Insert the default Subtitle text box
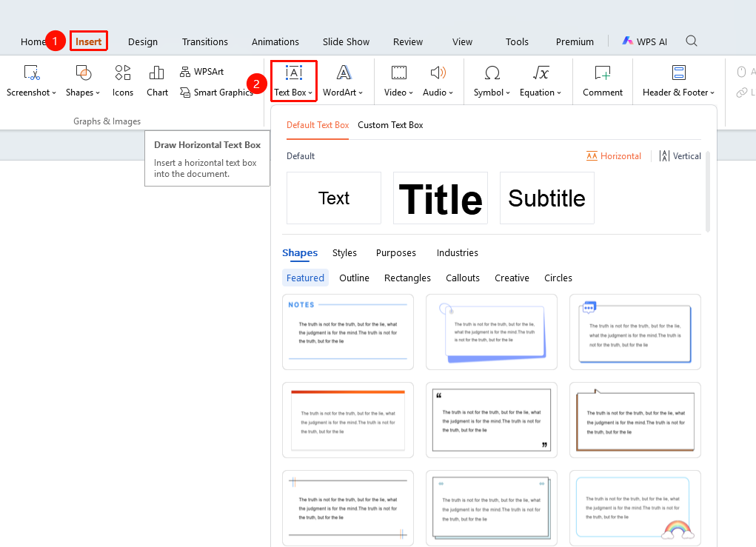This screenshot has width=756, height=547. (x=546, y=198)
